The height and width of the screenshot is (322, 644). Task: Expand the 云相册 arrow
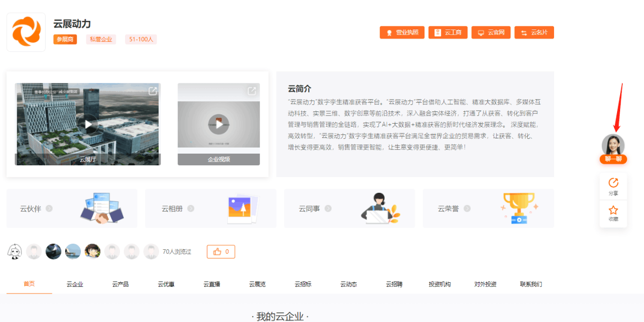tap(191, 209)
